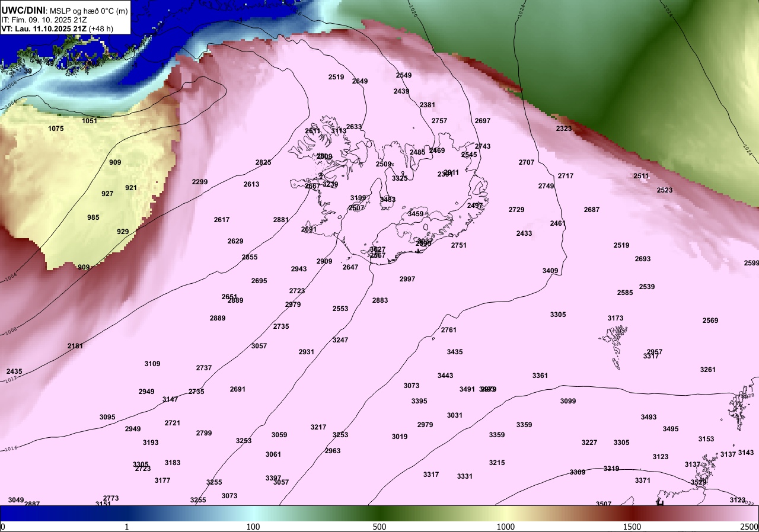Click the height value 3459 over Iceland

point(416,214)
